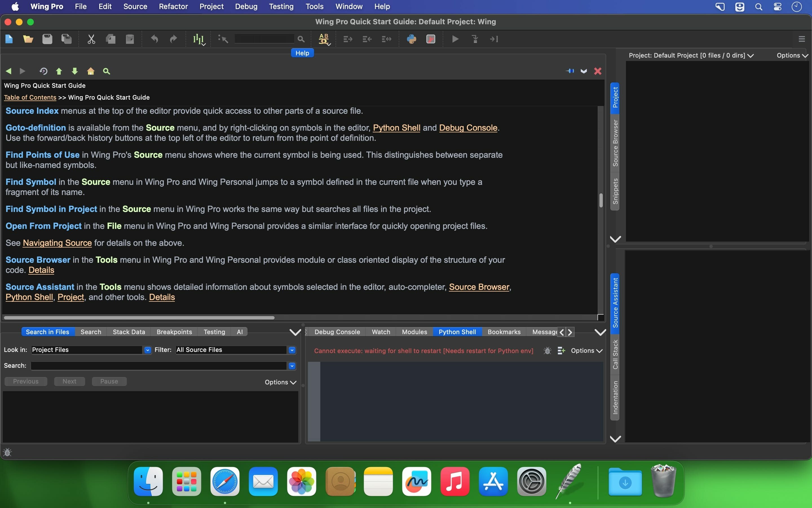Click the magnifier icon beside the toolbar search box

pos(301,39)
